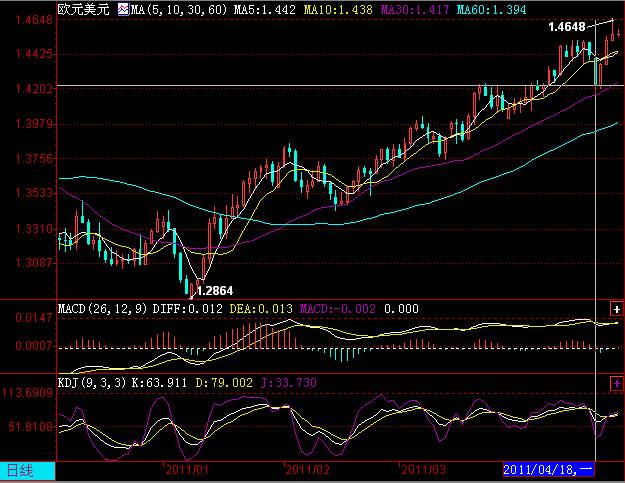The height and width of the screenshot is (483, 625).
Task: Click the 2011/02 date axis marker
Action: pyautogui.click(x=308, y=469)
